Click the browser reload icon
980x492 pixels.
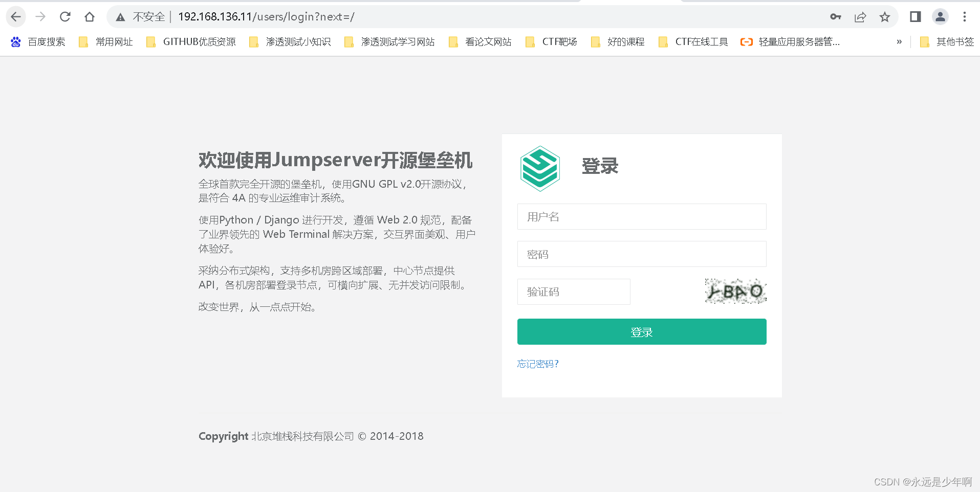point(65,16)
